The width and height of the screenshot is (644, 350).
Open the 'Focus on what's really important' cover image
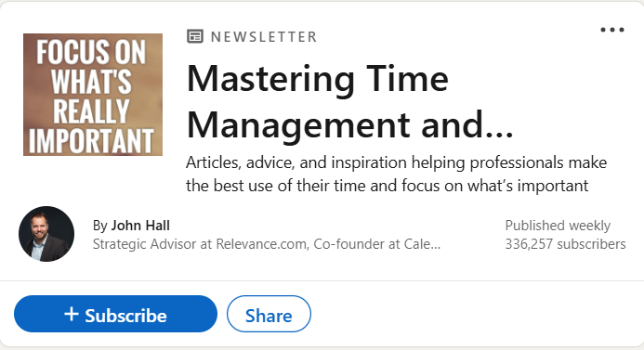pyautogui.click(x=93, y=95)
